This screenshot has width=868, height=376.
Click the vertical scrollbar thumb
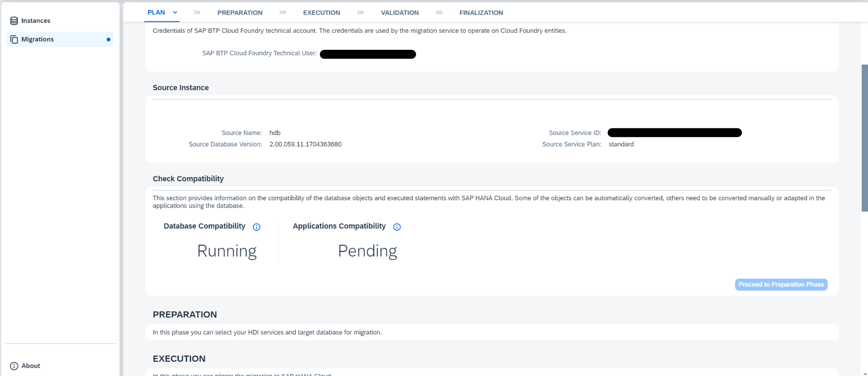[x=864, y=138]
